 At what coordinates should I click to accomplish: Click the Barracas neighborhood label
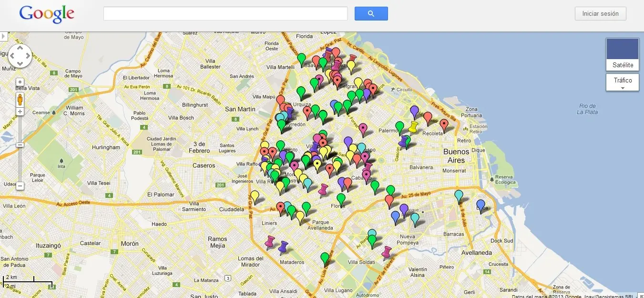pos(453,234)
